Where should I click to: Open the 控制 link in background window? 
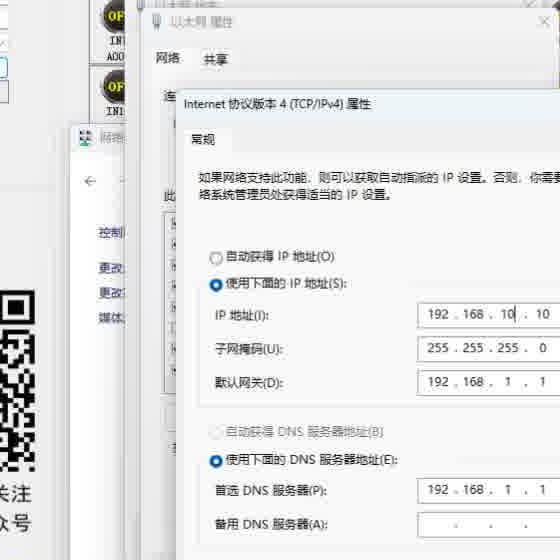pos(111,233)
